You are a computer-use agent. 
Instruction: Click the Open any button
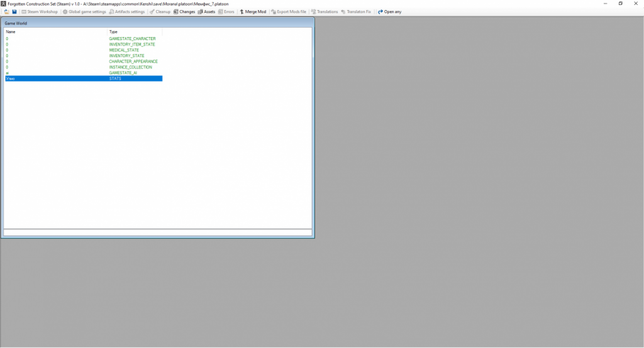(x=389, y=11)
